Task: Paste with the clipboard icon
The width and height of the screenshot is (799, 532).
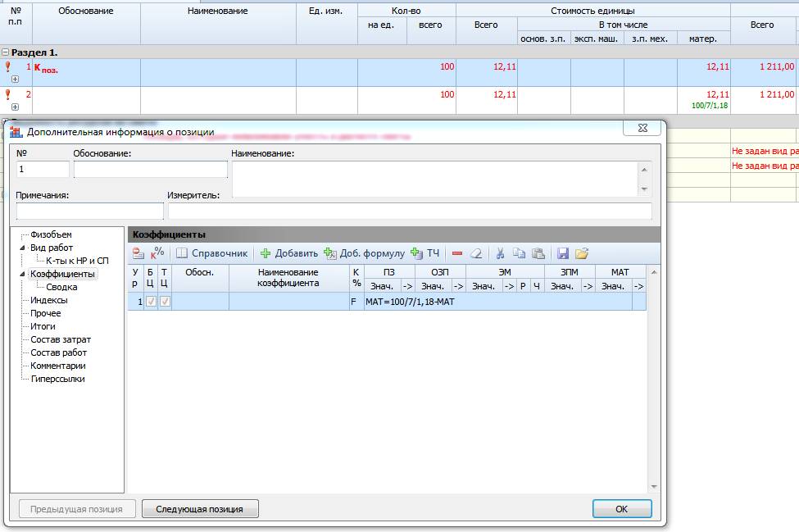Action: click(538, 253)
